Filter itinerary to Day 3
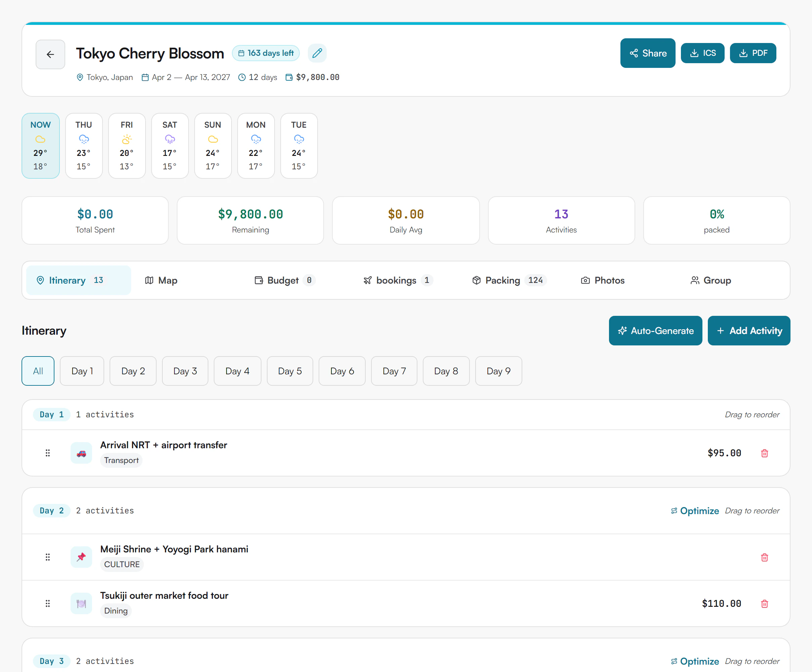This screenshot has width=812, height=672. point(185,371)
